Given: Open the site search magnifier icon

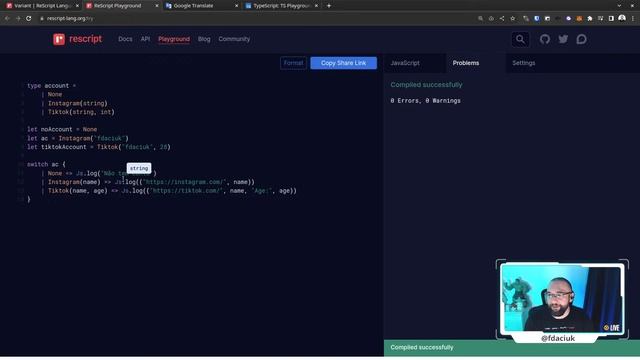Looking at the screenshot, I should click(520, 39).
